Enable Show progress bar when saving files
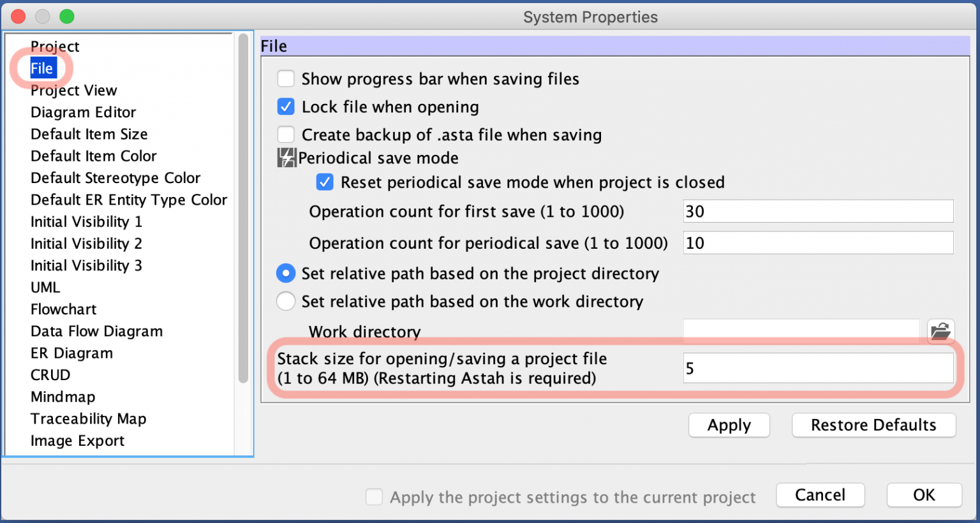 pyautogui.click(x=285, y=78)
